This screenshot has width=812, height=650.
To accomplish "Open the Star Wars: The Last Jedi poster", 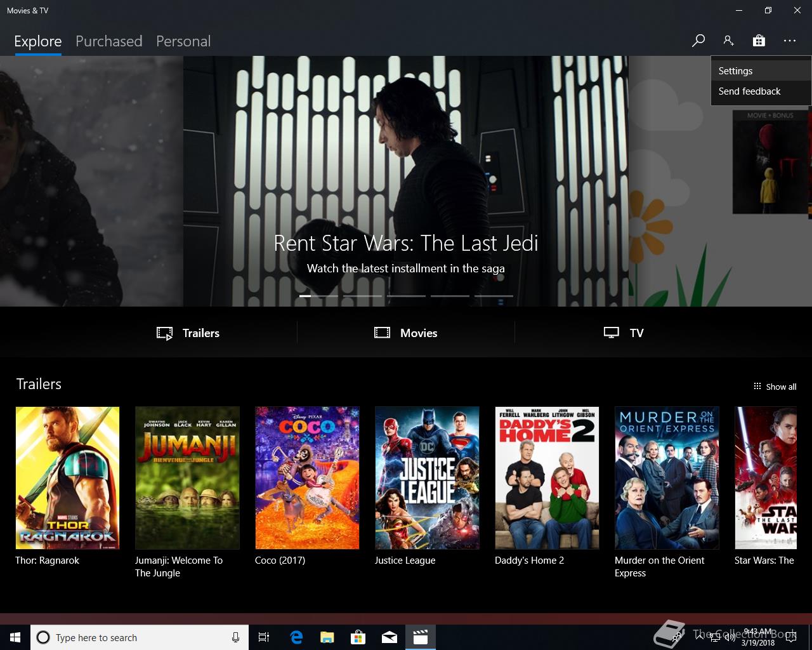I will point(765,478).
